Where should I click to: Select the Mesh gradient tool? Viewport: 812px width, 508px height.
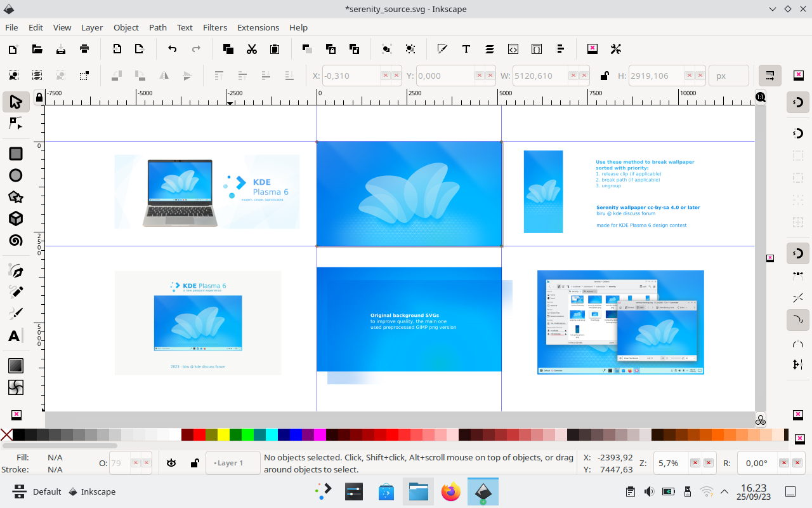[16, 387]
